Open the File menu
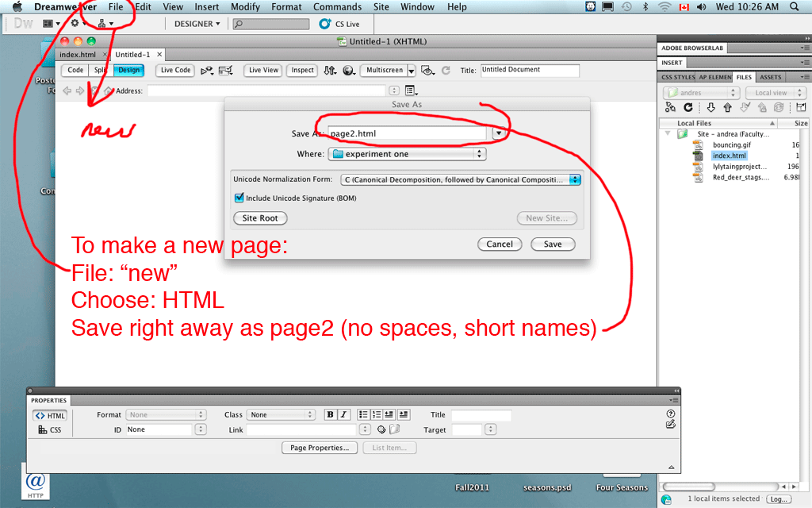Viewport: 812px width, 508px height. click(116, 6)
